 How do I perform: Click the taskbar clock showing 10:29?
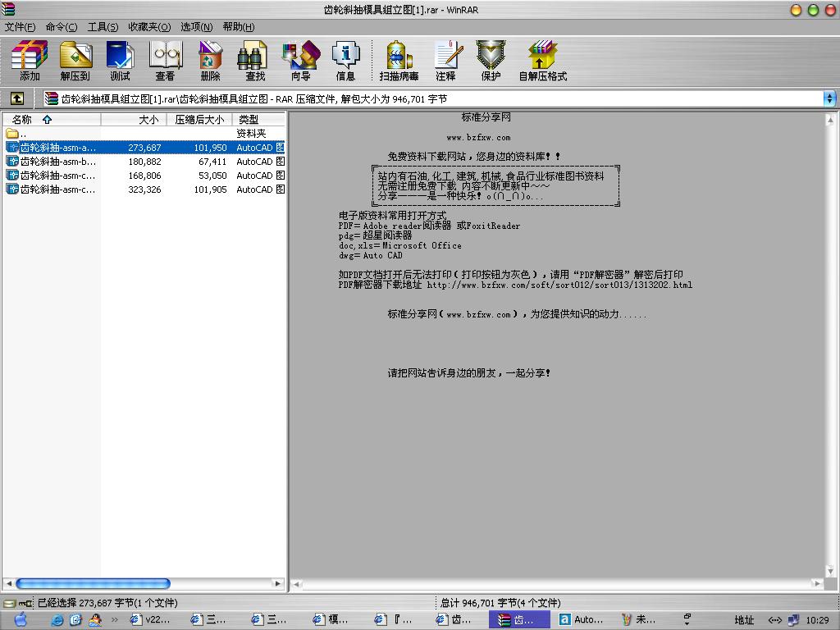click(x=817, y=620)
